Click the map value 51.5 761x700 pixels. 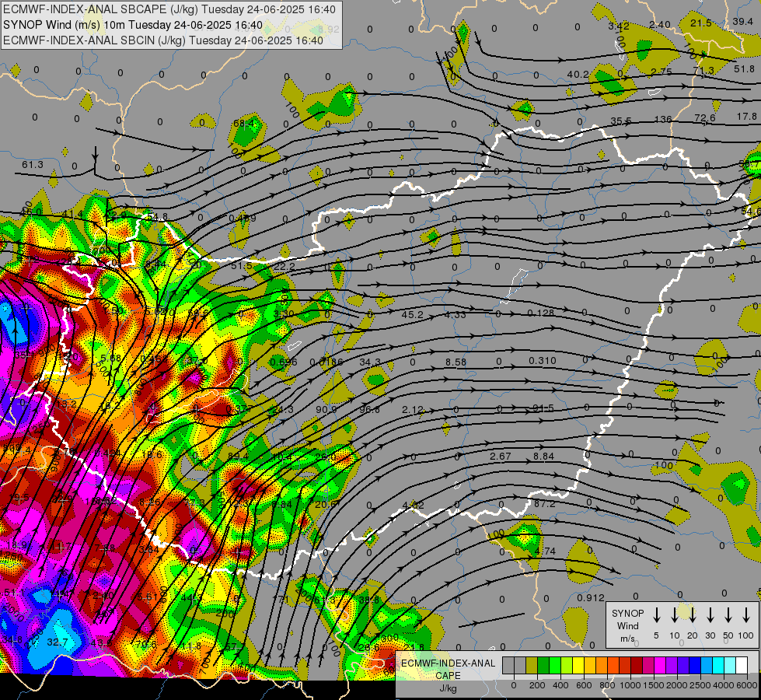point(242,266)
